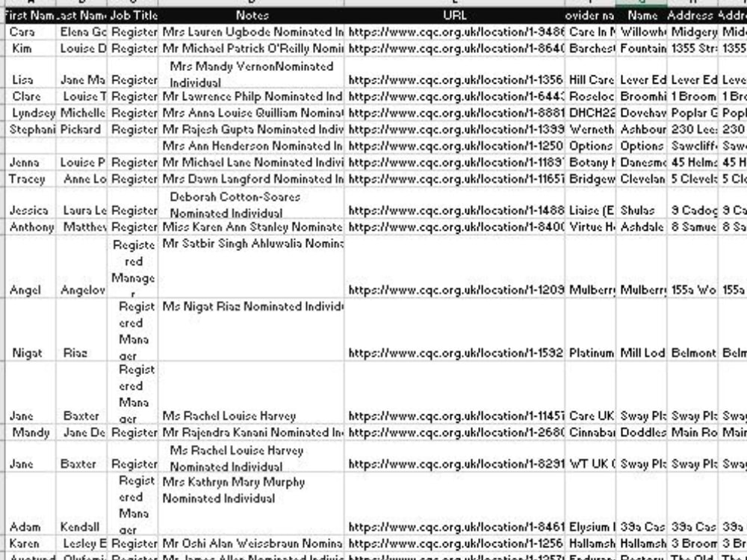Select the Notes column header cell
This screenshot has height=560, width=747.
[x=251, y=15]
